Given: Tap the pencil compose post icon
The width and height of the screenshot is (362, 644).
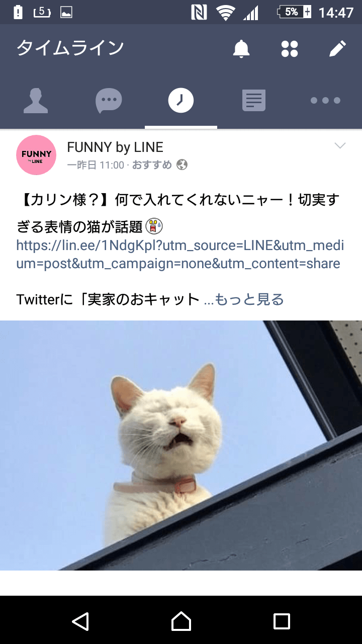Looking at the screenshot, I should 337,49.
